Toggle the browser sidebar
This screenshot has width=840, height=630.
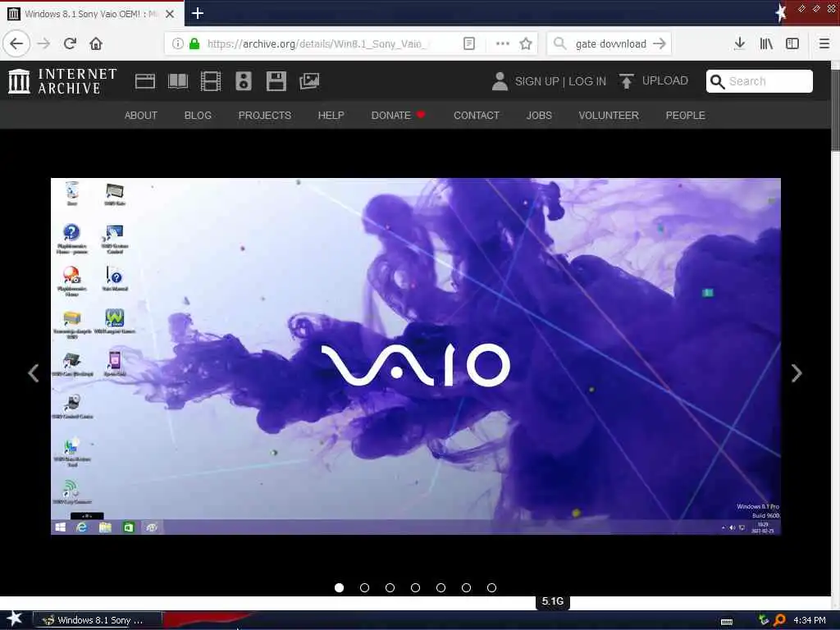pyautogui.click(x=792, y=43)
